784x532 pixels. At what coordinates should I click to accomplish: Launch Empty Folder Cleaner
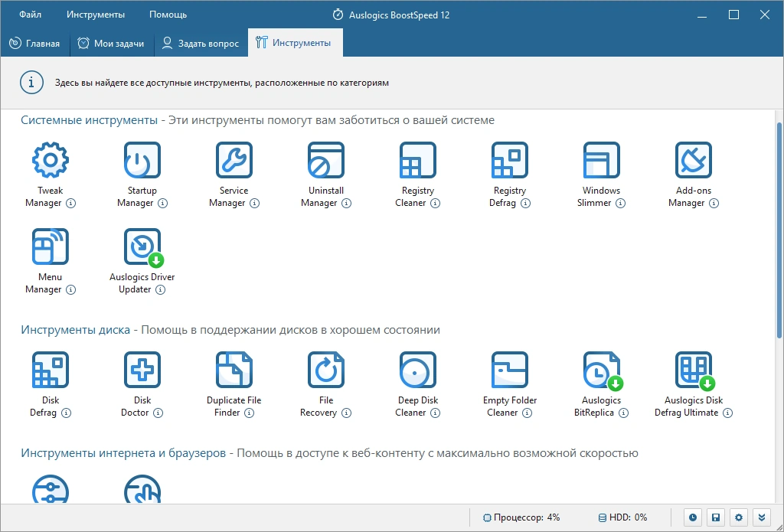509,370
